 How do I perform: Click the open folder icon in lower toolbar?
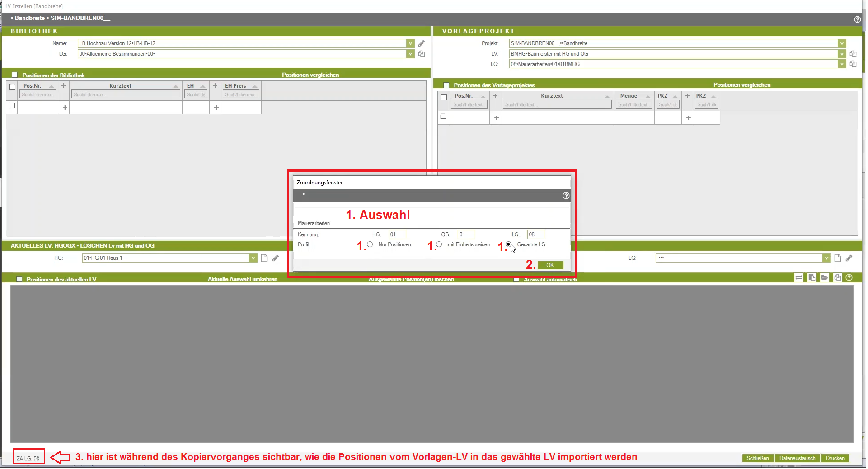click(x=825, y=278)
